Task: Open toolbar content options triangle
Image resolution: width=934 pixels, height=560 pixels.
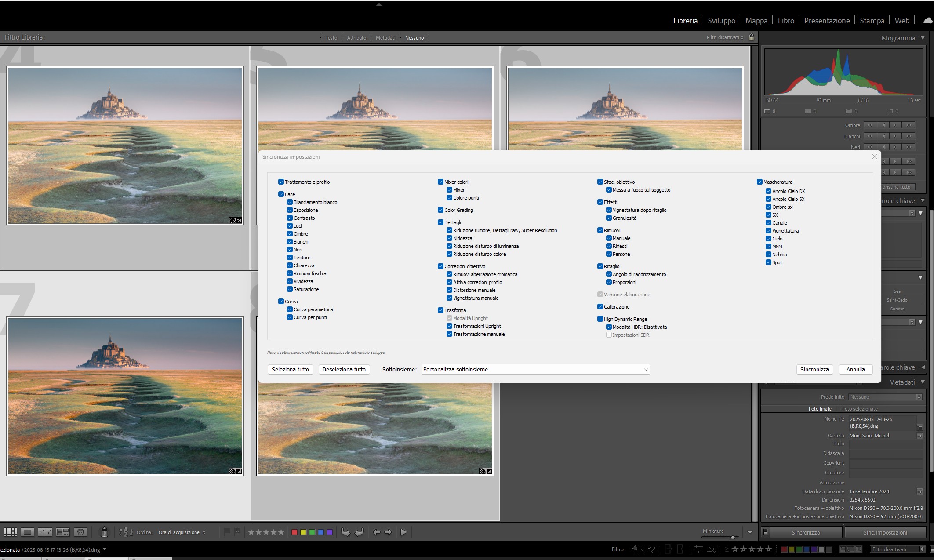Action: tap(750, 532)
